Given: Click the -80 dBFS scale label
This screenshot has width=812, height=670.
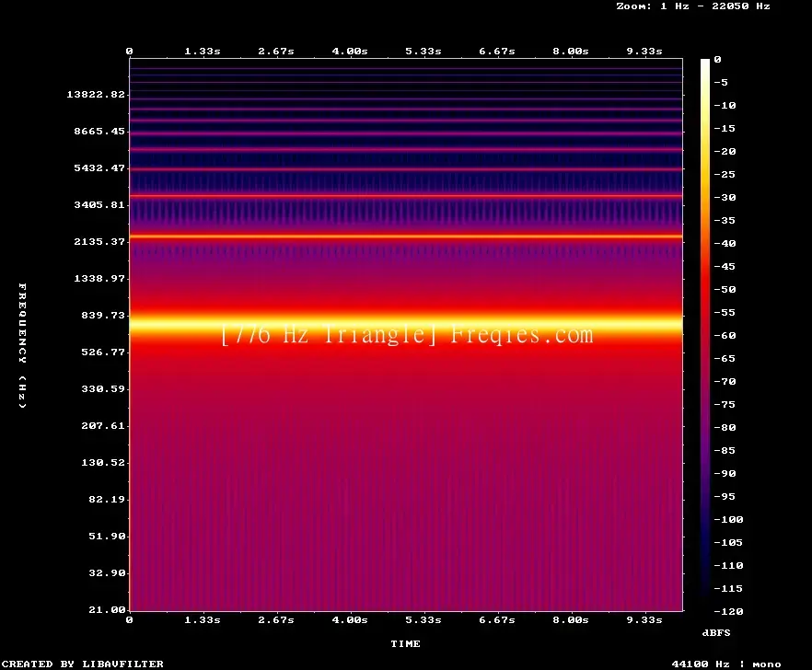Looking at the screenshot, I should pyautogui.click(x=725, y=428).
